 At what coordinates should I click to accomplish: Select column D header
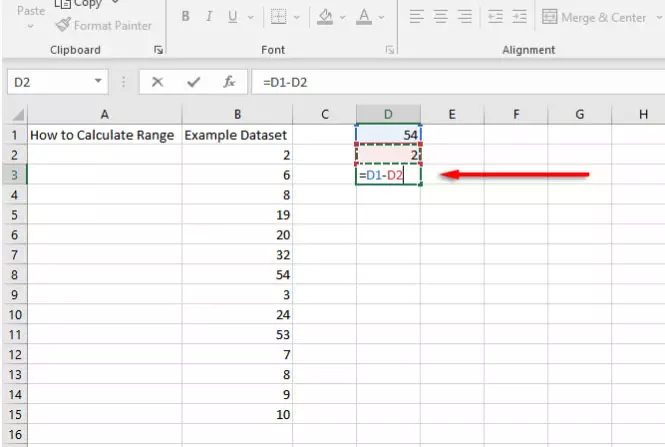(388, 114)
